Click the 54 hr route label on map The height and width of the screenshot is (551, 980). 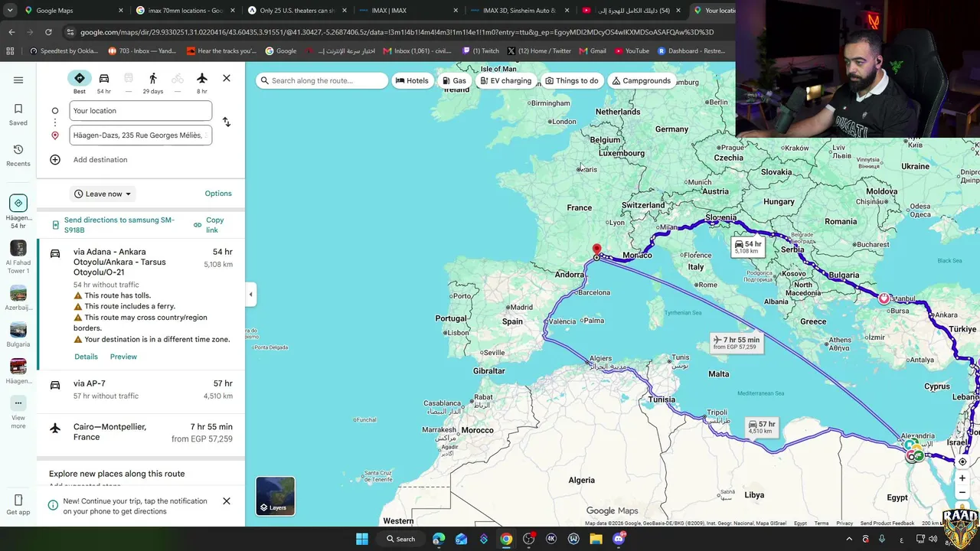(748, 246)
